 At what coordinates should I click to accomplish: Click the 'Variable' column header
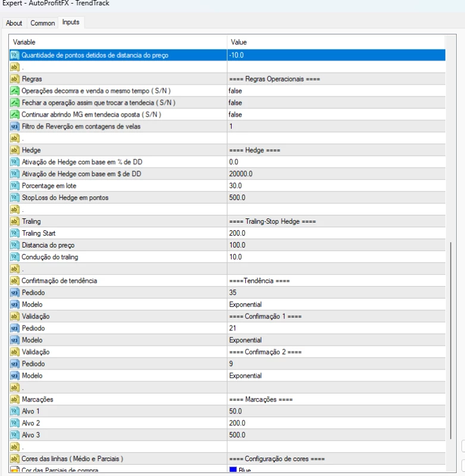click(24, 42)
